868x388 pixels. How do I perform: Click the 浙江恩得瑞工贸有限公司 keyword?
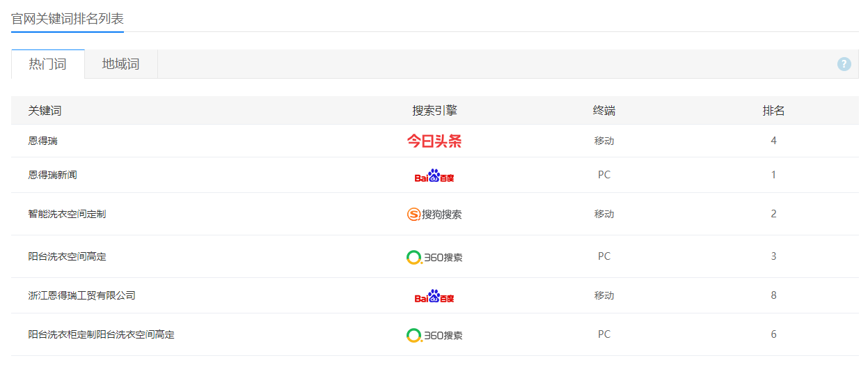82,295
